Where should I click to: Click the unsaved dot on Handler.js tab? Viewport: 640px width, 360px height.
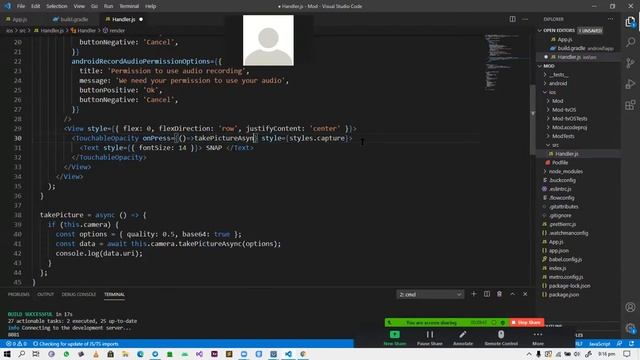coord(141,19)
